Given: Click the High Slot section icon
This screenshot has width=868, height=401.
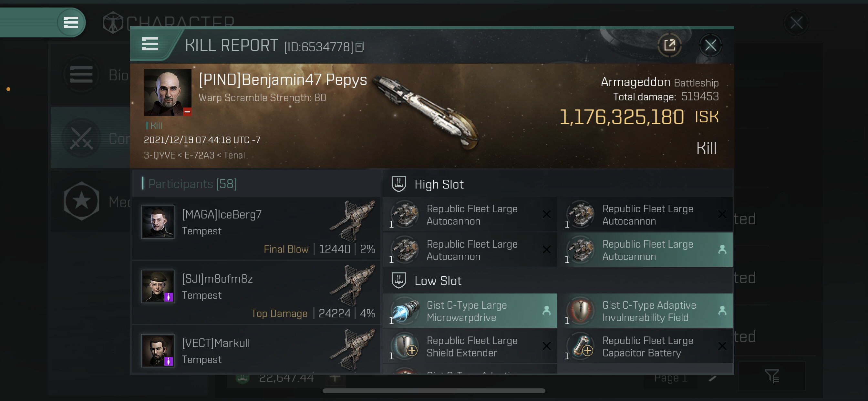Looking at the screenshot, I should click(x=398, y=184).
